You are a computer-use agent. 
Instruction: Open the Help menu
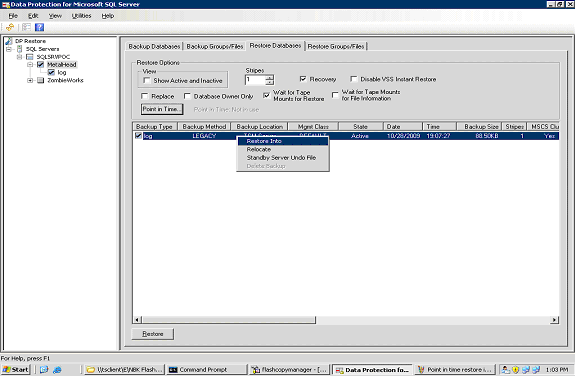point(108,16)
